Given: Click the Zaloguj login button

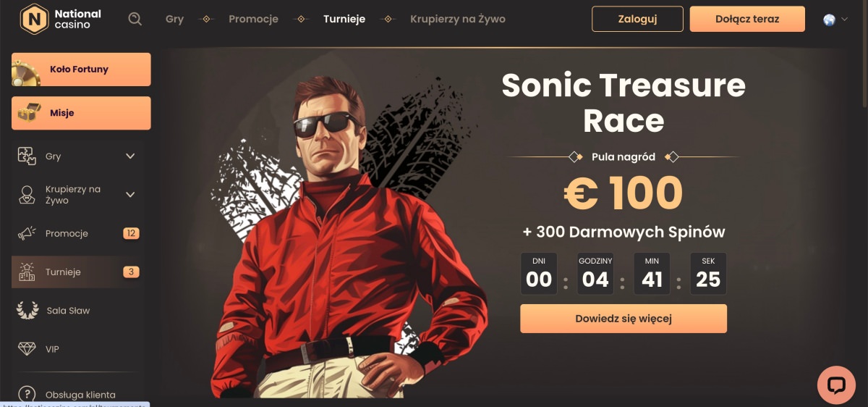Looking at the screenshot, I should (x=637, y=19).
